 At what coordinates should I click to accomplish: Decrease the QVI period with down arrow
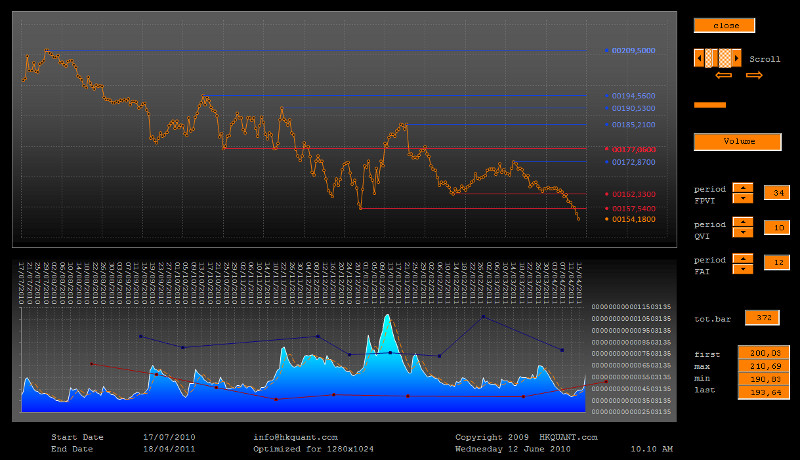coord(743,232)
